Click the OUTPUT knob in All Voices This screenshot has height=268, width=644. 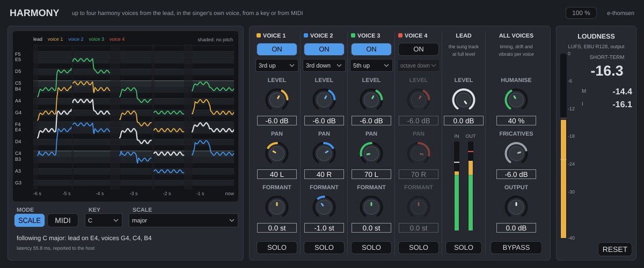tap(516, 206)
